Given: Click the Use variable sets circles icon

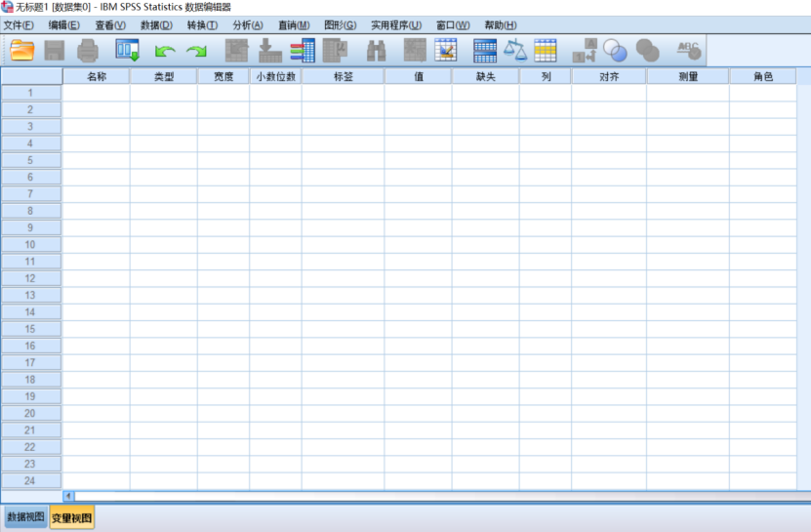Looking at the screenshot, I should point(616,50).
